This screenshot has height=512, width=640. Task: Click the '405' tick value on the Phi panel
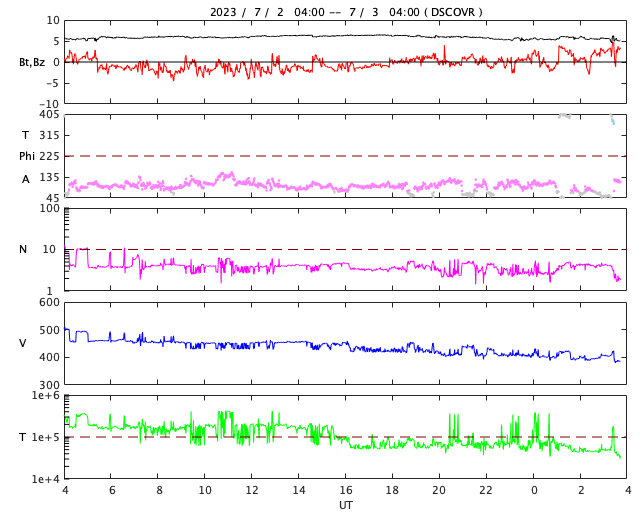[49, 114]
